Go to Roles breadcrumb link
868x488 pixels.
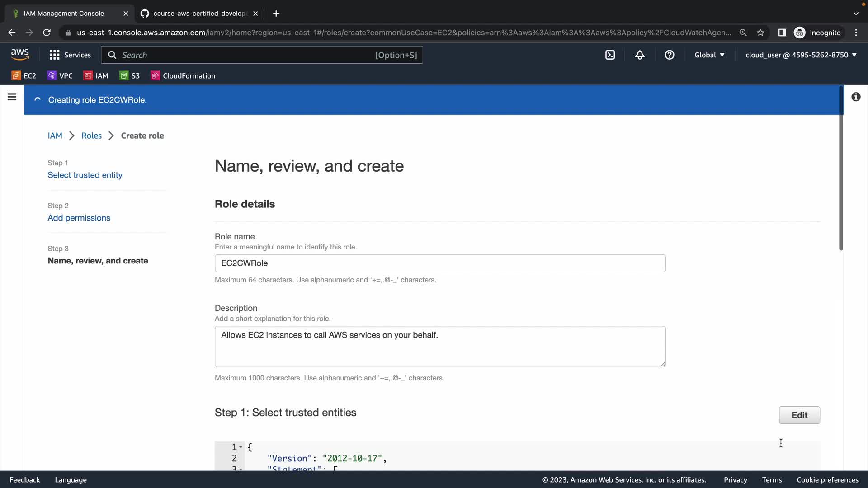pos(91,136)
